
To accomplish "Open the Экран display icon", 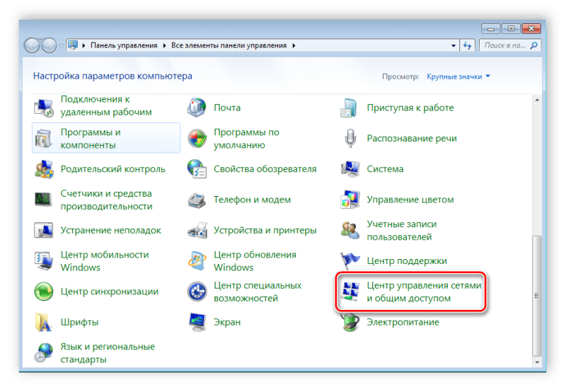I will coord(197,322).
